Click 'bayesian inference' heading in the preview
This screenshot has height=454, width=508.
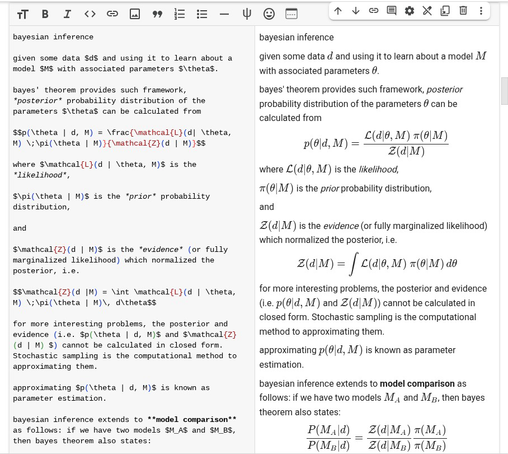coord(296,37)
